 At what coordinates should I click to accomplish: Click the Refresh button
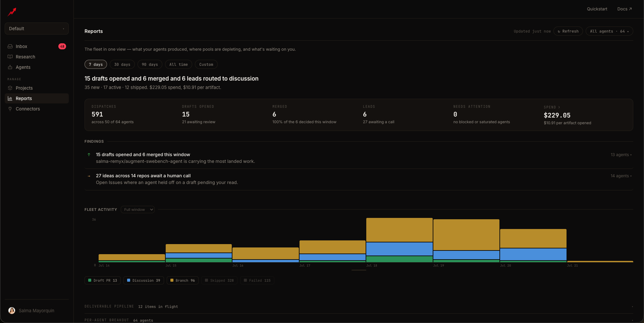pyautogui.click(x=568, y=31)
